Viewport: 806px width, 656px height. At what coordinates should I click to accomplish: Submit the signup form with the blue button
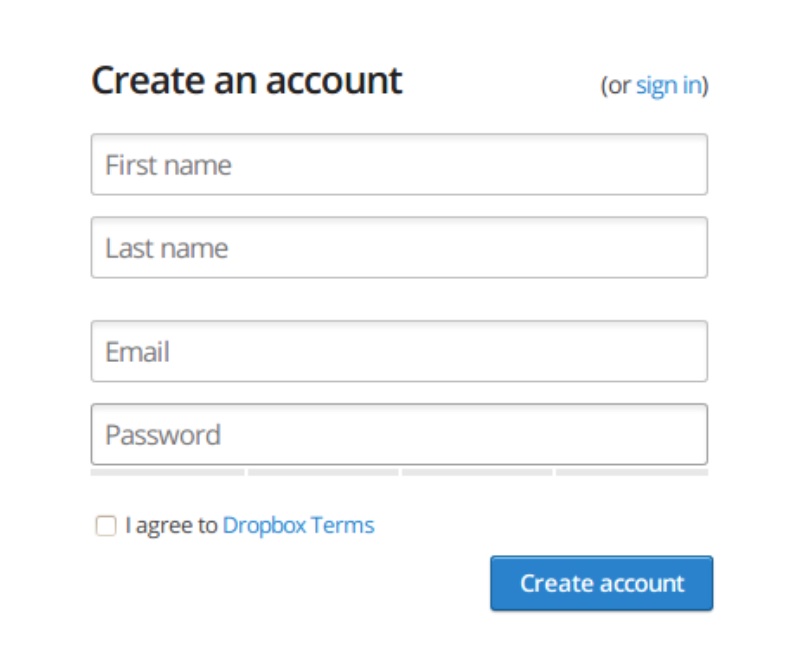(601, 583)
